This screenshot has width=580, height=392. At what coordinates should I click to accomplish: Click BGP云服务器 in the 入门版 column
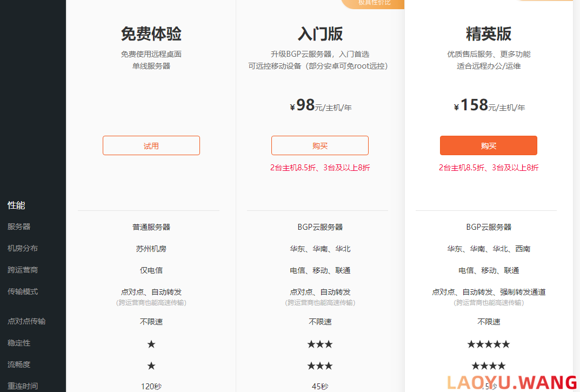[320, 227]
